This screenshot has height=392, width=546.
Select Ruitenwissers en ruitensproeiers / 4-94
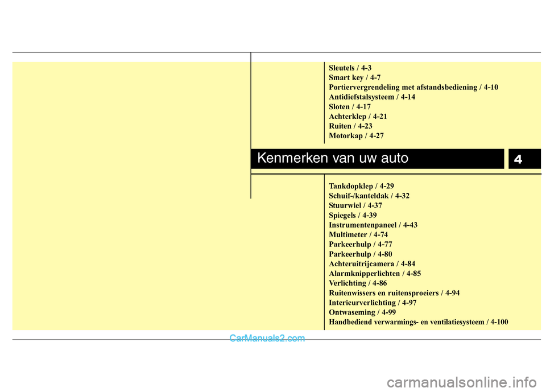coord(394,293)
